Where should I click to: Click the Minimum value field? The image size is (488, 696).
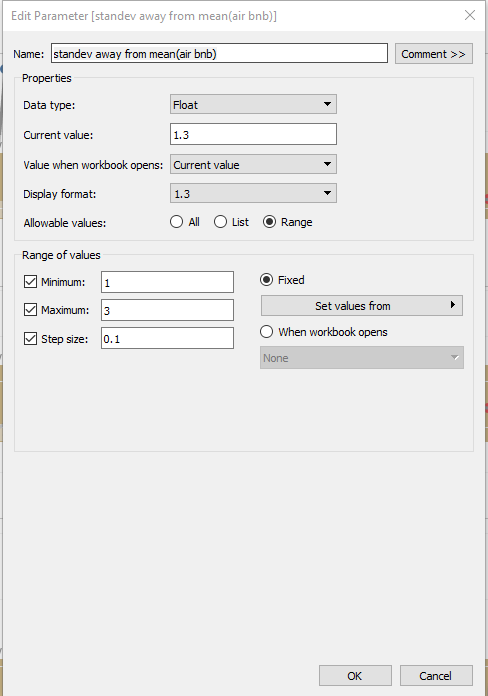[167, 282]
